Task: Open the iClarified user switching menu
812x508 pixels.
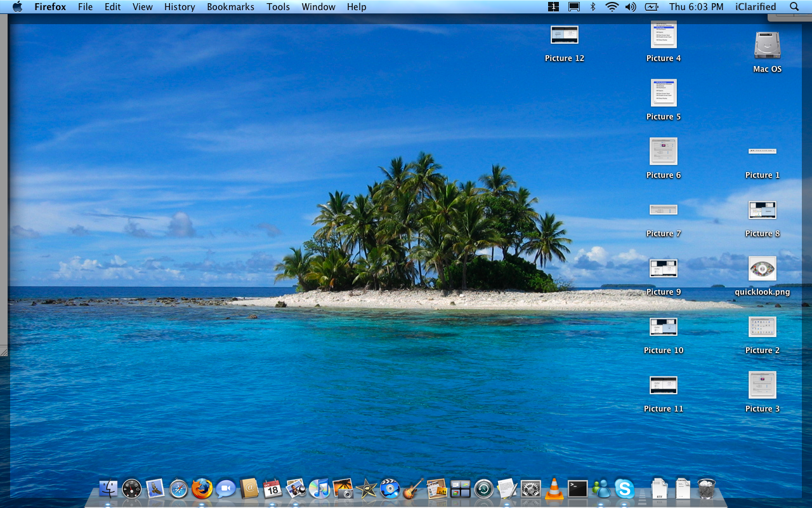Action: tap(755, 7)
